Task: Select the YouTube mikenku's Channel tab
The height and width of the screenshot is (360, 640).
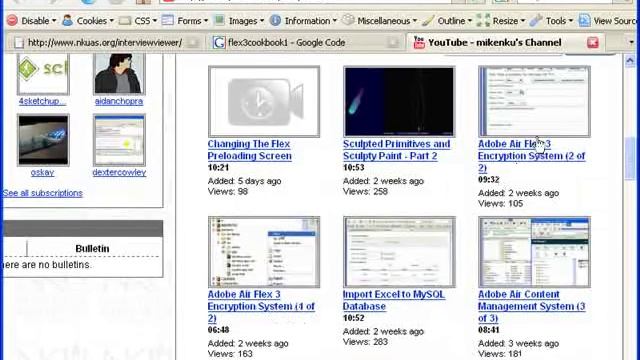Action: 495,42
